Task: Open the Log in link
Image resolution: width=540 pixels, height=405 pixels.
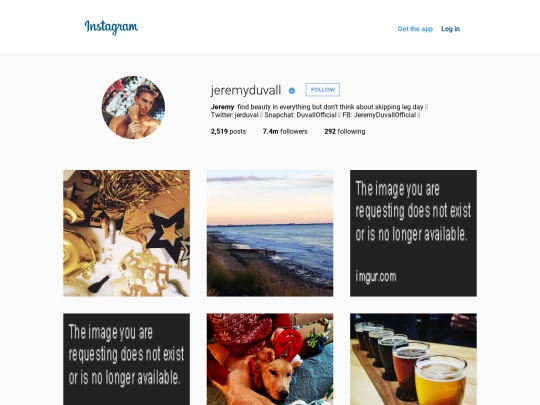Action: 450,29
